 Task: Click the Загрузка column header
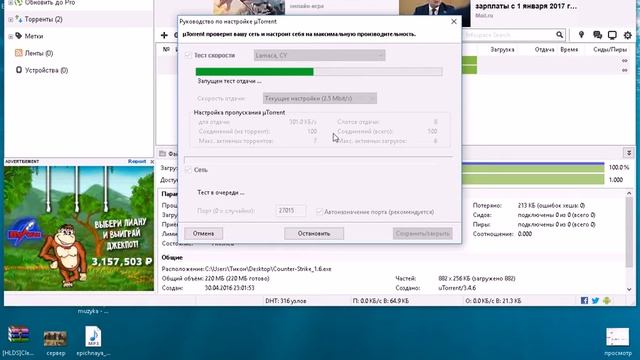502,49
